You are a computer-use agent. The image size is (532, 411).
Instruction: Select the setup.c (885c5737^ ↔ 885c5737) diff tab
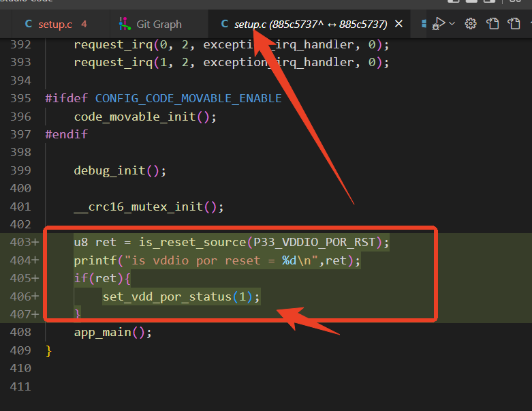coord(310,24)
